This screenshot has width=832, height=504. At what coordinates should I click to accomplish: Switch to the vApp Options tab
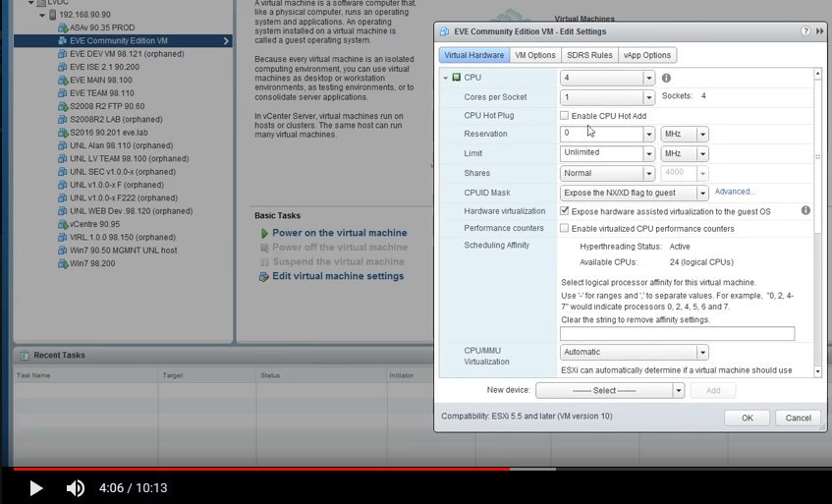(x=646, y=55)
